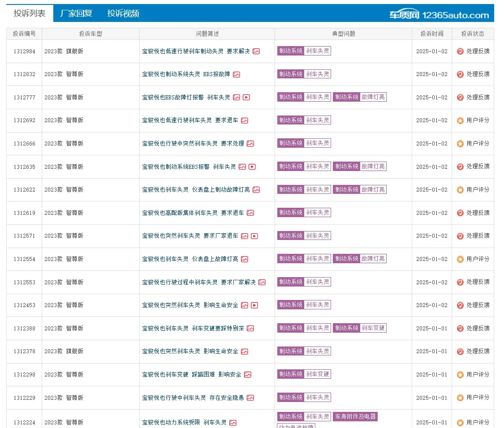The image size is (504, 428).
Task: Open the 12365auto.com site logo
Action: pyautogui.click(x=439, y=14)
